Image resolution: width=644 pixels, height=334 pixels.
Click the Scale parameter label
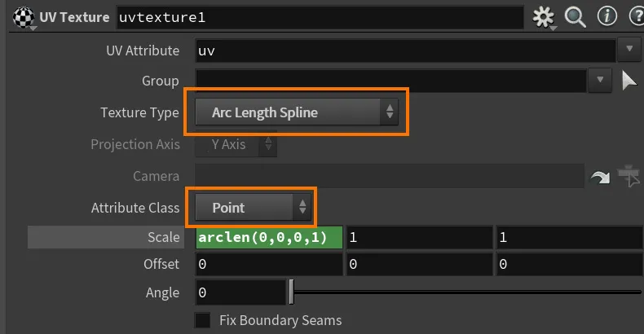click(164, 237)
